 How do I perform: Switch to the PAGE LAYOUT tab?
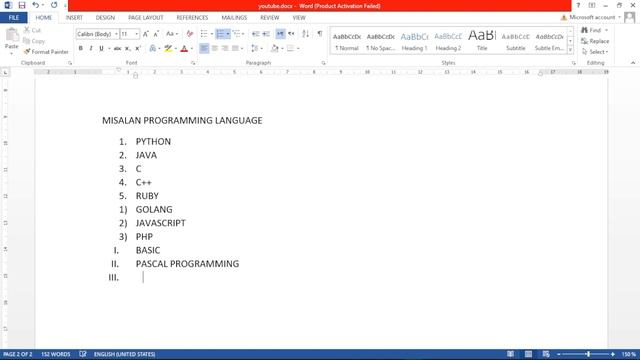(x=146, y=18)
